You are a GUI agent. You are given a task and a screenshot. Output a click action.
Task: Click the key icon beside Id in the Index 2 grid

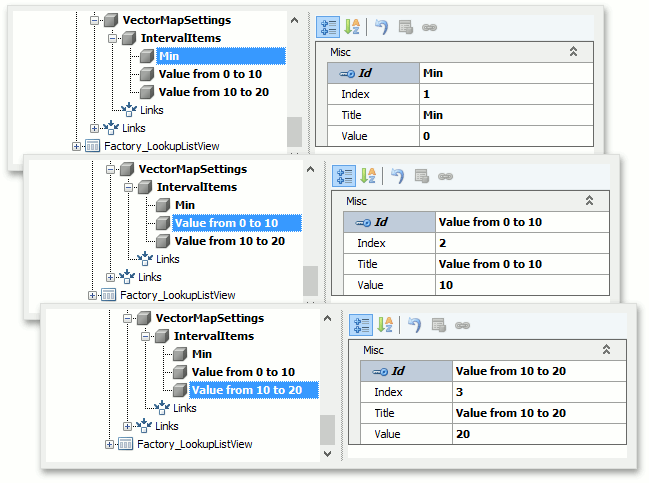point(365,222)
